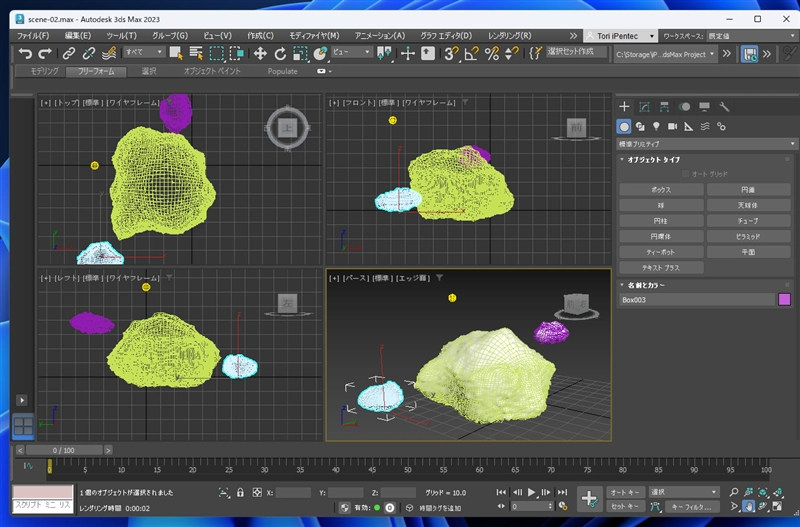Screen dimensions: 800x527
Task: Activate the Select and Link chain icon
Action: pyautogui.click(x=69, y=53)
